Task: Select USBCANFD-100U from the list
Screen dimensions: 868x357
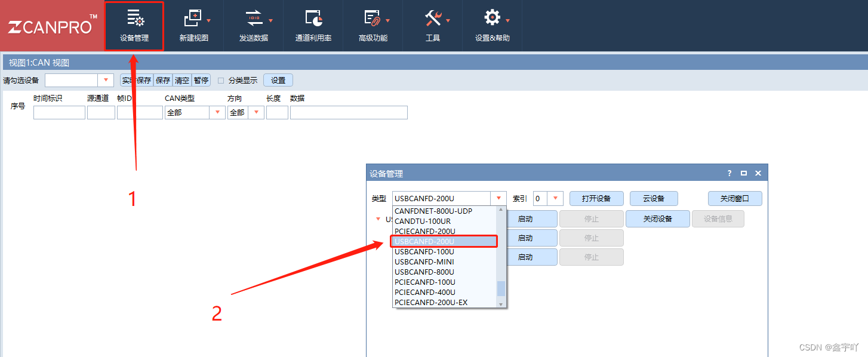Action: [x=444, y=251]
